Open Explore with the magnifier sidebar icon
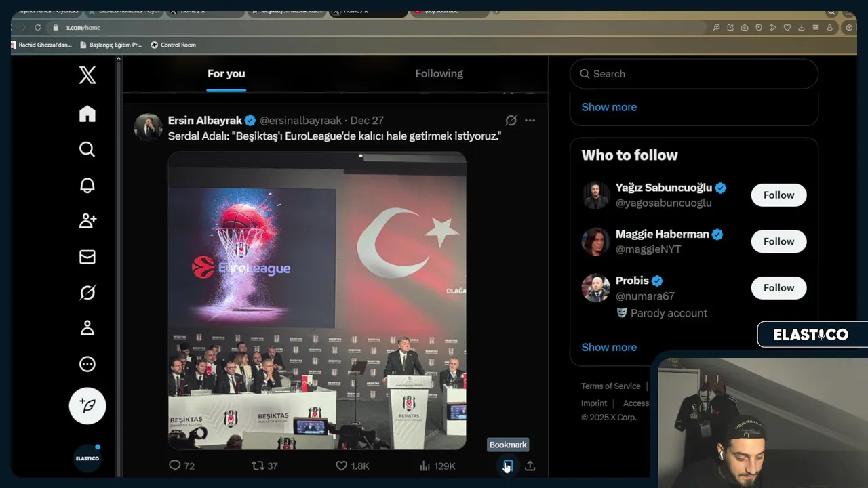 point(87,149)
